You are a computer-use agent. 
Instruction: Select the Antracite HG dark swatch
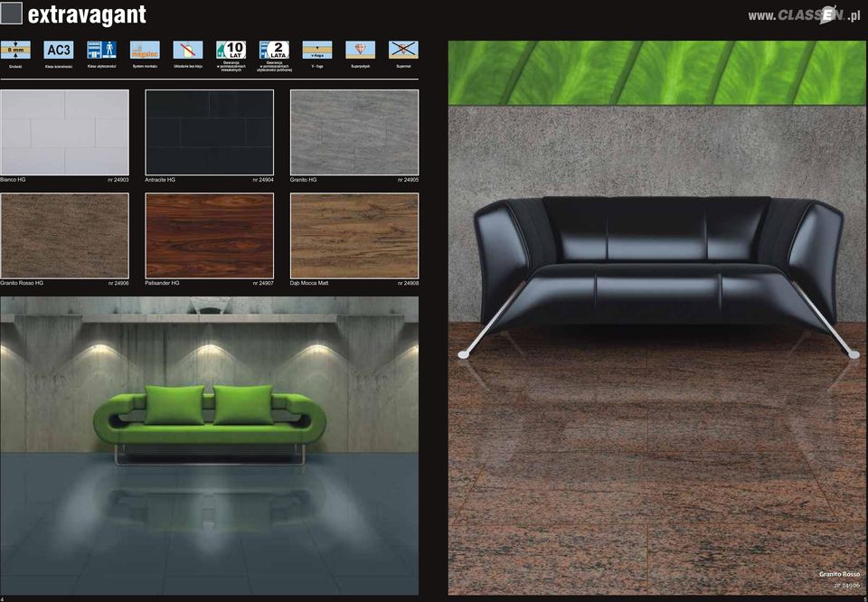[x=209, y=132]
